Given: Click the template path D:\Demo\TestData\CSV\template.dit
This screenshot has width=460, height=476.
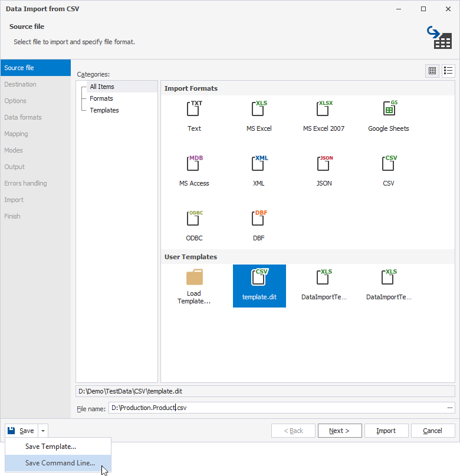Looking at the screenshot, I should tap(265, 391).
